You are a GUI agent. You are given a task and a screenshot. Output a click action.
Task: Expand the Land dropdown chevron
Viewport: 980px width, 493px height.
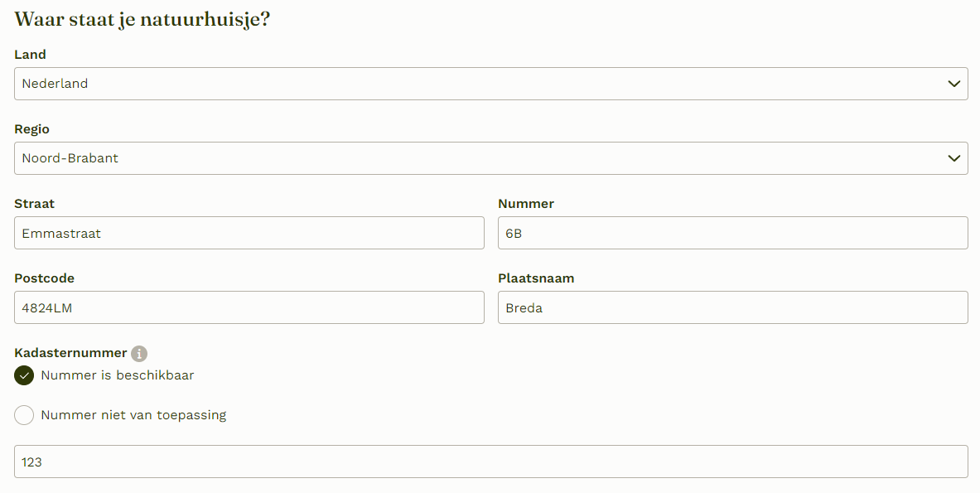click(953, 84)
